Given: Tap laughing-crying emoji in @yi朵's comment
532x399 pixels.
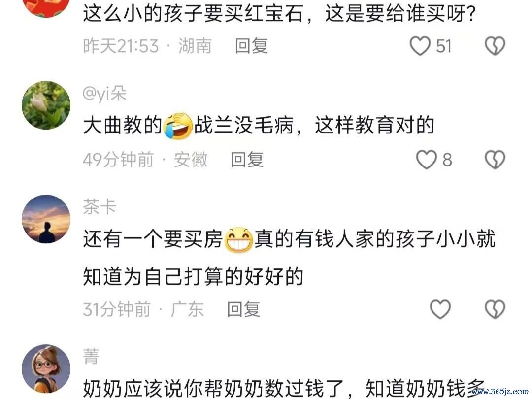Looking at the screenshot, I should click(x=178, y=125).
